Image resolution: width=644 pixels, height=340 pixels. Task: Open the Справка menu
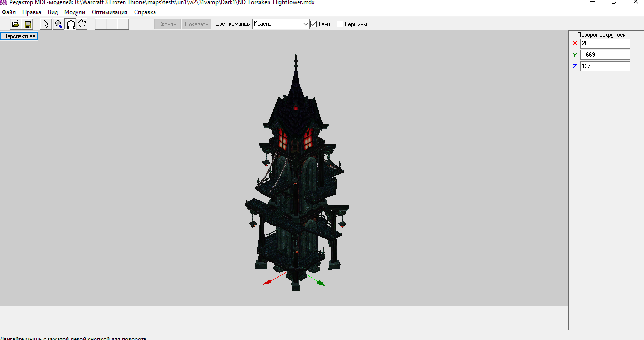coord(145,12)
